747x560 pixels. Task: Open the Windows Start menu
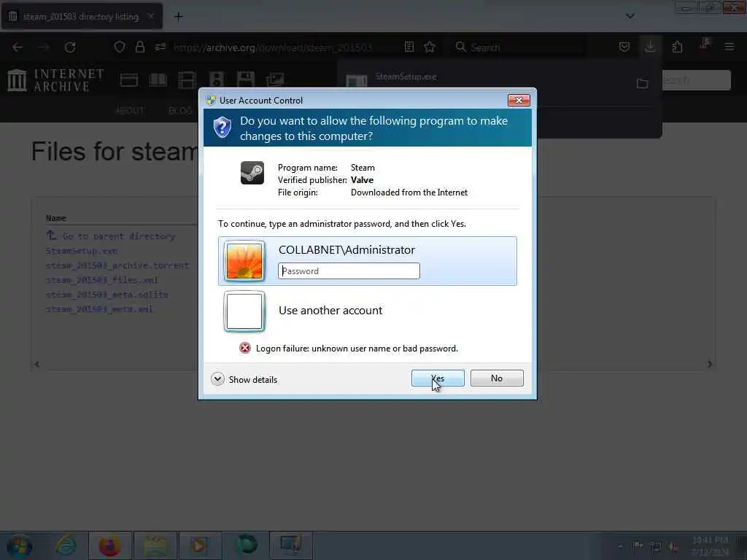(20, 545)
